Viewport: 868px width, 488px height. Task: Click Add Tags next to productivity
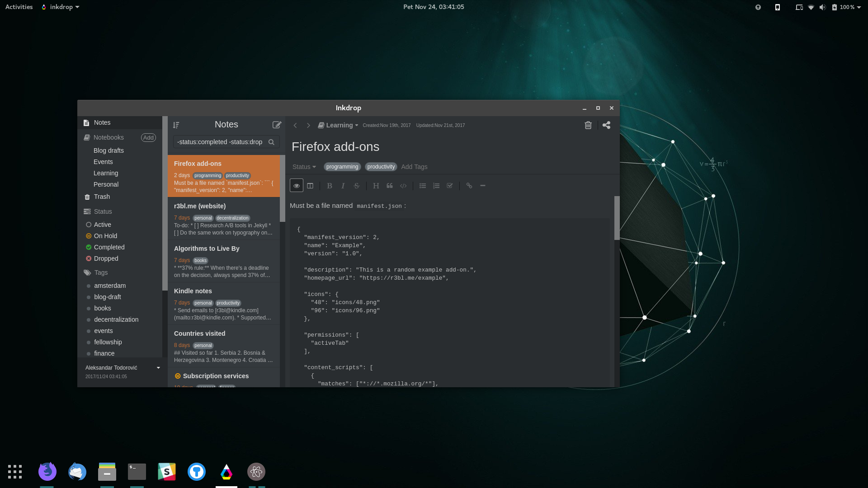pos(414,167)
